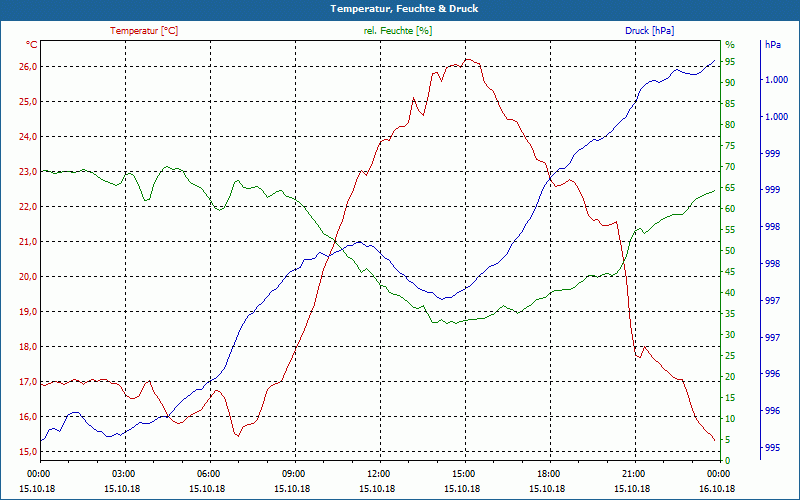Screen dimensions: 800x500
Task: Click the 30 humidity axis value
Action: coord(730,335)
